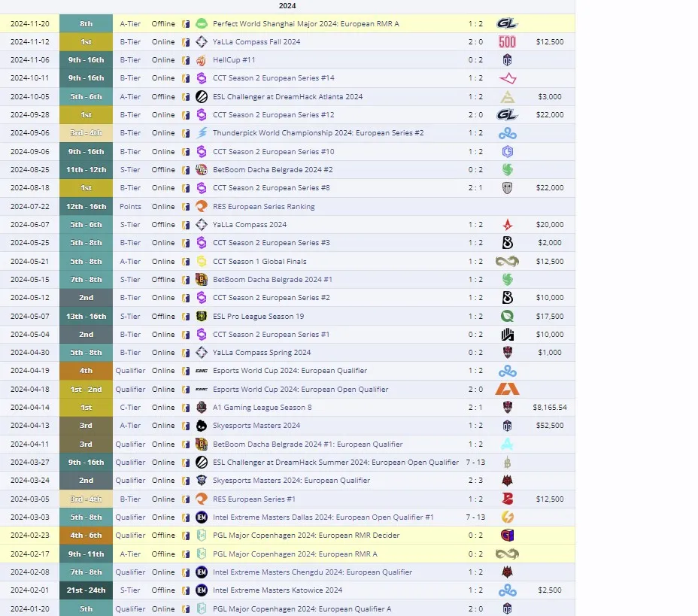Open the Intel Extreme Masters Katowice 2024 link
Viewport: 698px width, 616px height.
(278, 590)
